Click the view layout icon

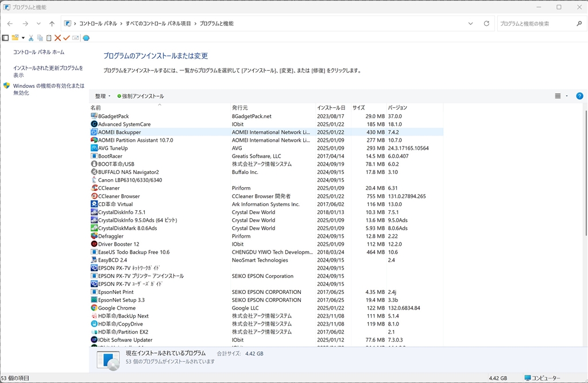tap(558, 96)
